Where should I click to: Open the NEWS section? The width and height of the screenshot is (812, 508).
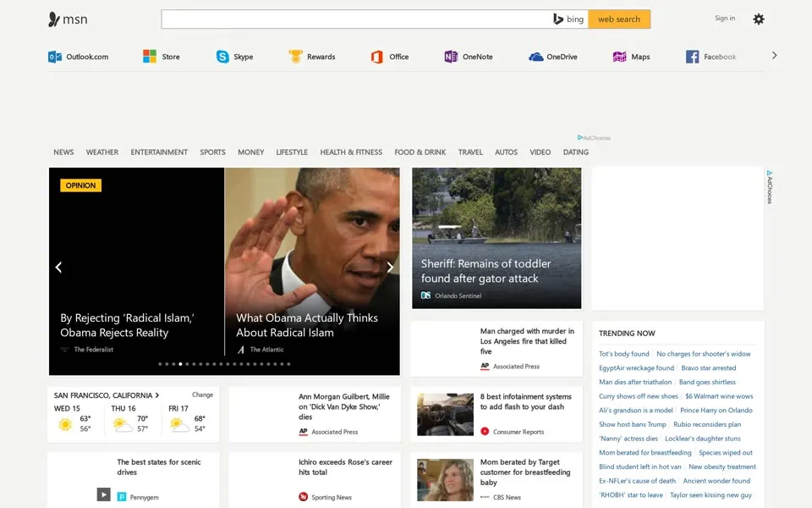point(63,152)
